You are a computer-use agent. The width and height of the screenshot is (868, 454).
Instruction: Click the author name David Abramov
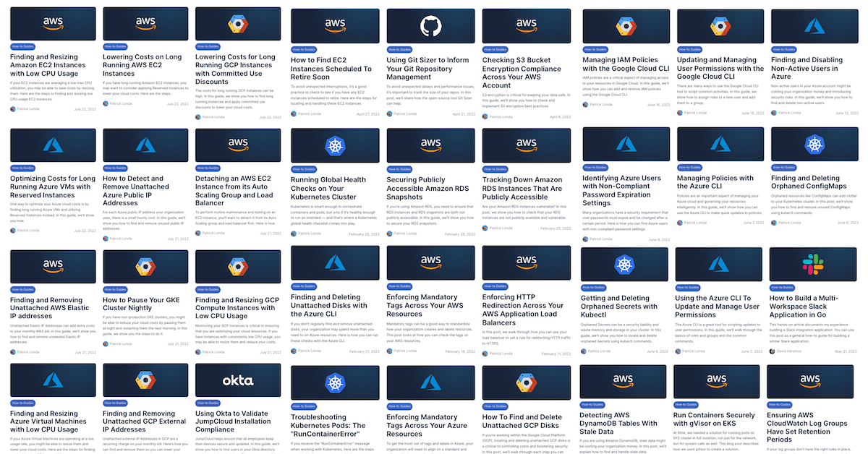point(788,351)
